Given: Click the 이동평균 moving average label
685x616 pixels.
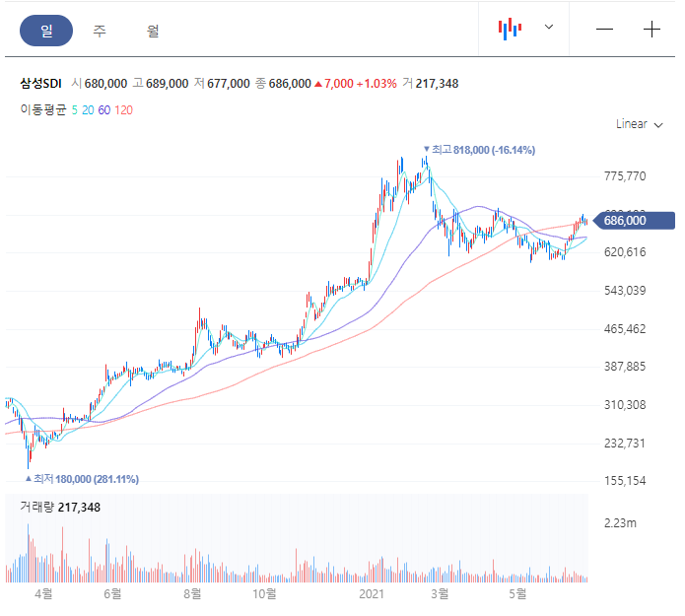Looking at the screenshot, I should click(x=42, y=109).
